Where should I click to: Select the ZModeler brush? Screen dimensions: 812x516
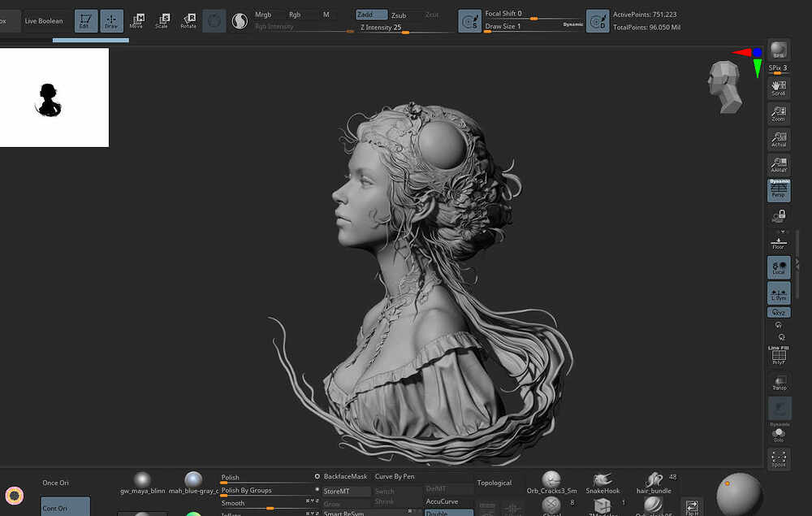coord(603,507)
